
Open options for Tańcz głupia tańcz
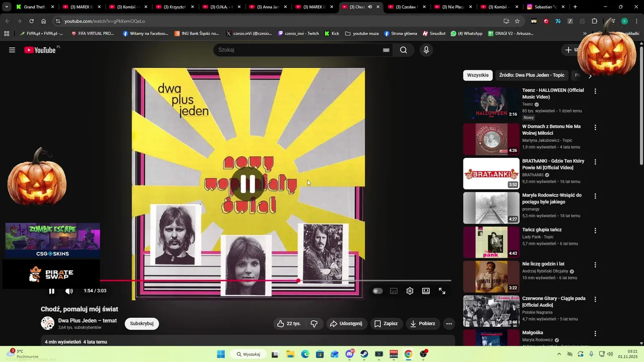(x=595, y=230)
